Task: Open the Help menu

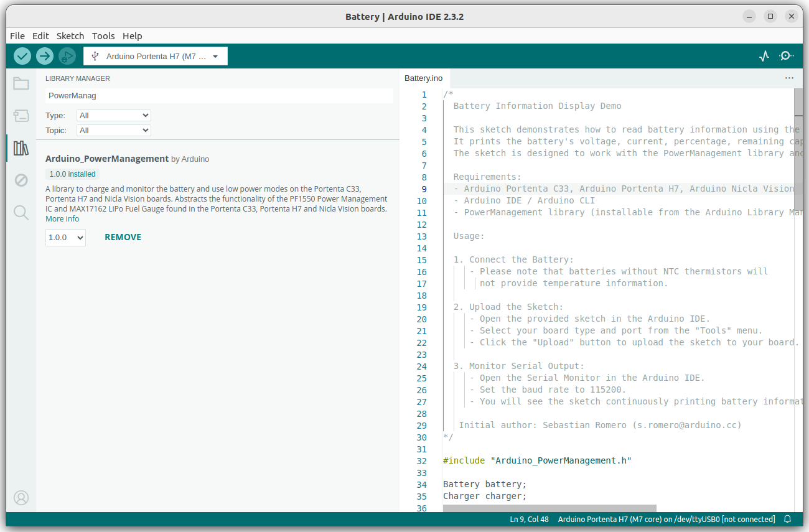Action: click(133, 36)
